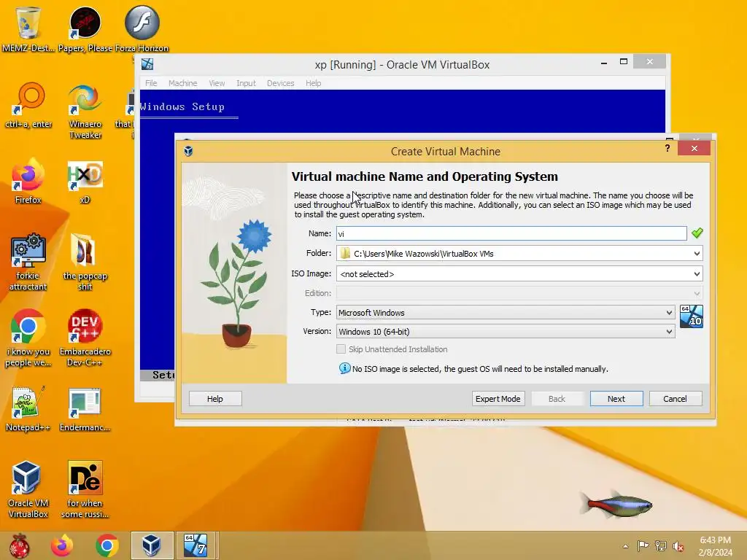Click the muted volume tray icon
Screen dimensions: 747x560
(x=678, y=546)
